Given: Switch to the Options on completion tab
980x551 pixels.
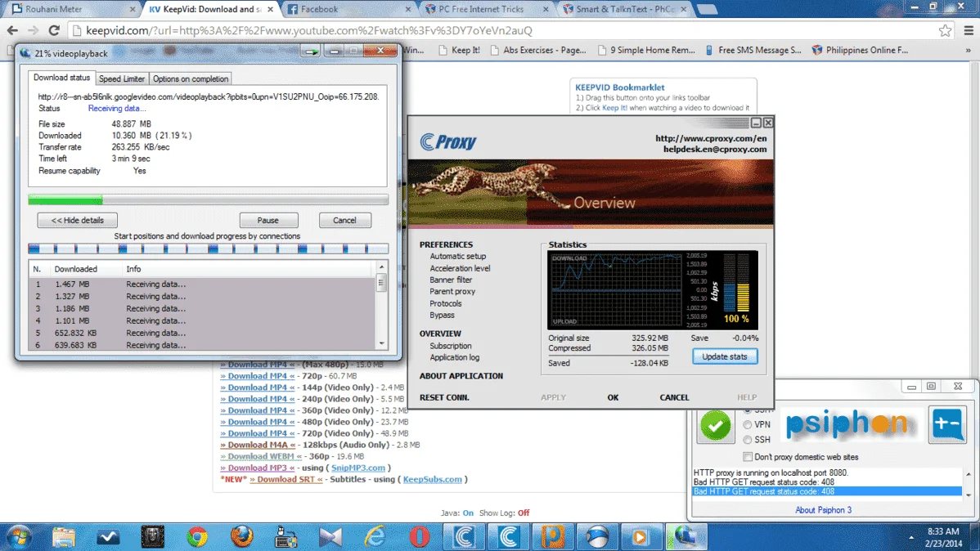Looking at the screenshot, I should click(190, 78).
